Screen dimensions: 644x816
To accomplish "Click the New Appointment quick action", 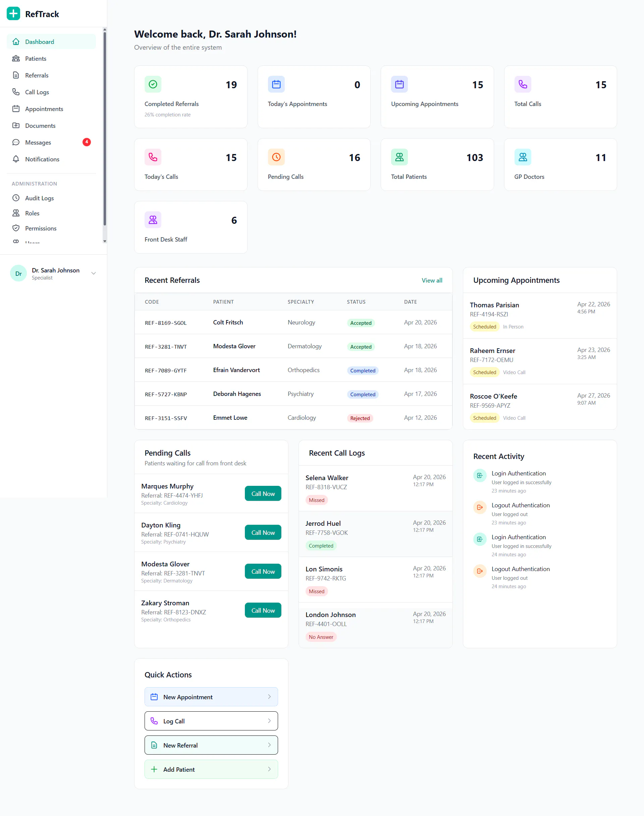I will (211, 697).
